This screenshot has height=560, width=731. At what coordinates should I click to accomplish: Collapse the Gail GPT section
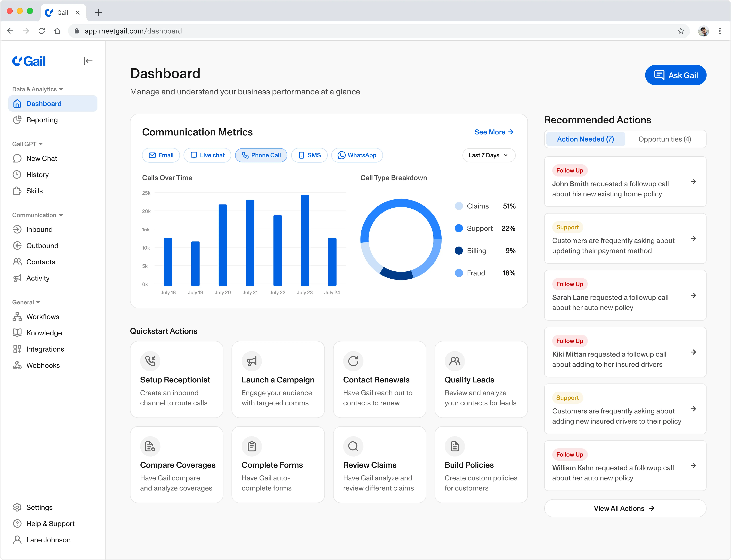27,144
